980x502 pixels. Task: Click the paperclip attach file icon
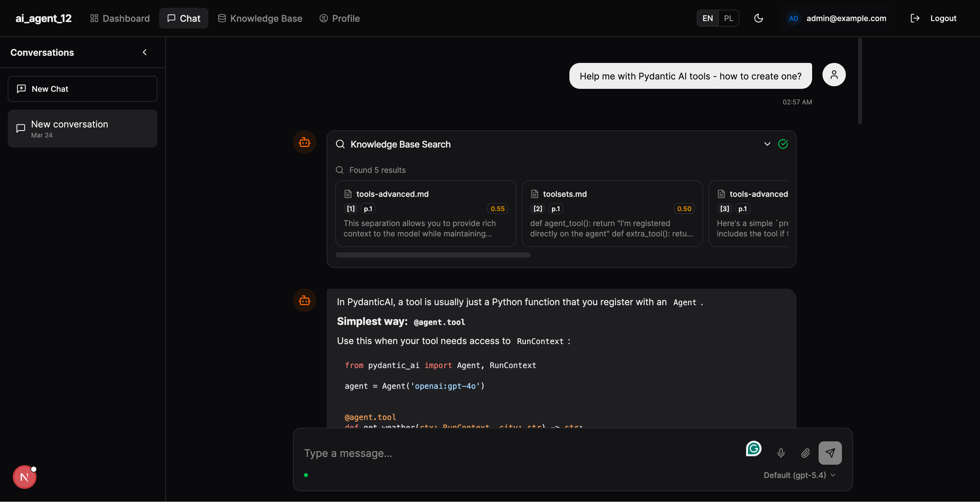805,453
